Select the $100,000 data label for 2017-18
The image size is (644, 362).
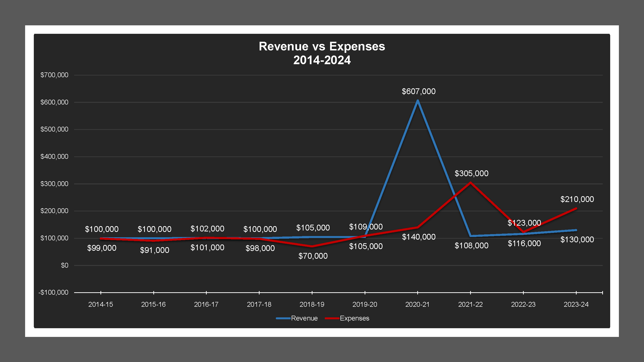pyautogui.click(x=260, y=229)
